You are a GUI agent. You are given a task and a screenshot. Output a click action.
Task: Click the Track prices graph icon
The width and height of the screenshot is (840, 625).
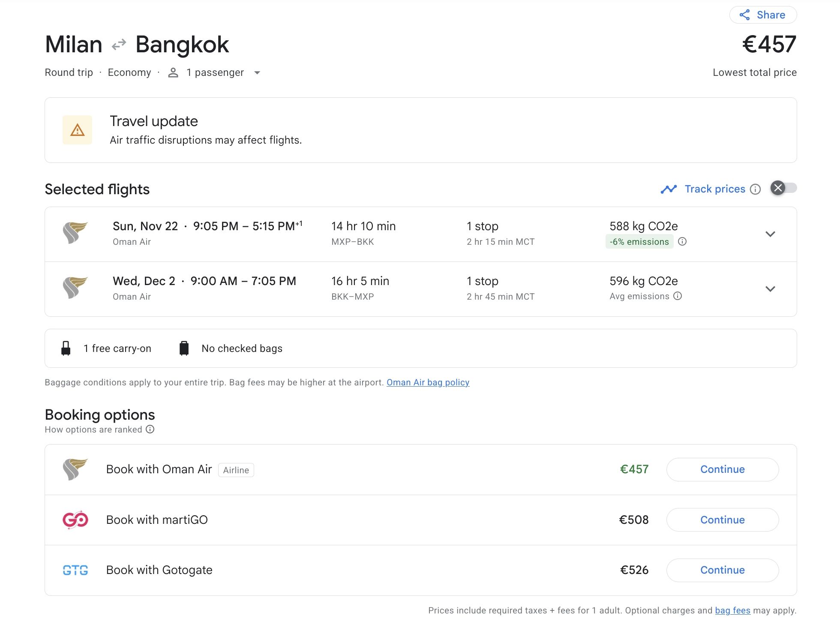(669, 189)
